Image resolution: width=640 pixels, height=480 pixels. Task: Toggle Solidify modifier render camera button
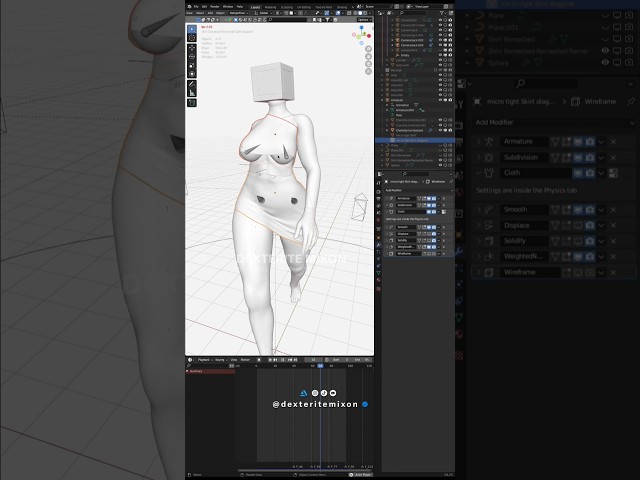(x=434, y=240)
